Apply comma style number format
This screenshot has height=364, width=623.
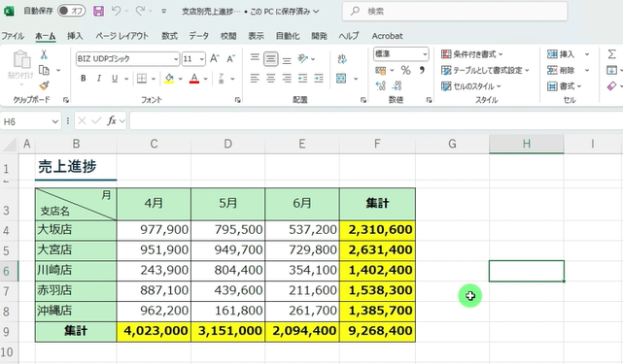(x=422, y=70)
